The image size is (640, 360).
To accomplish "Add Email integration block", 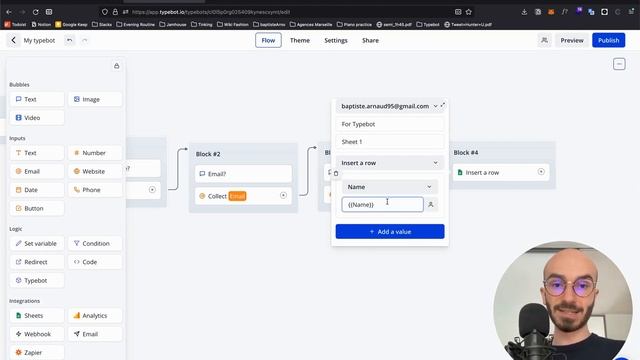I will coord(95,334).
